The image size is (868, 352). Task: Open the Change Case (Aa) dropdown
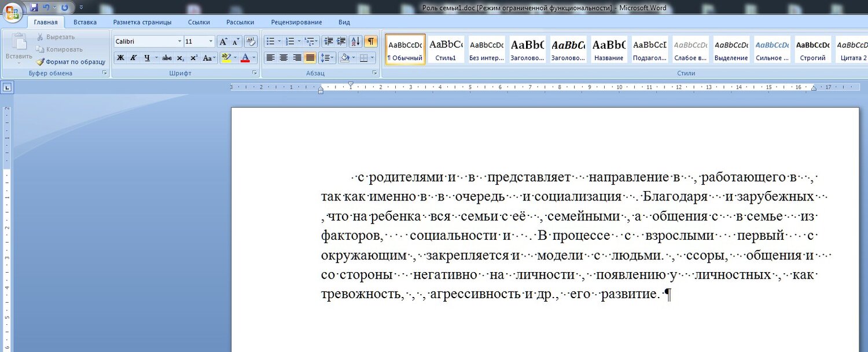pos(209,58)
